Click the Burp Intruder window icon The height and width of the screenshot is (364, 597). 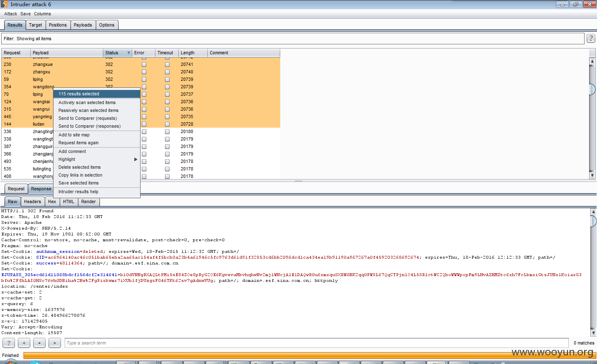coord(4,4)
